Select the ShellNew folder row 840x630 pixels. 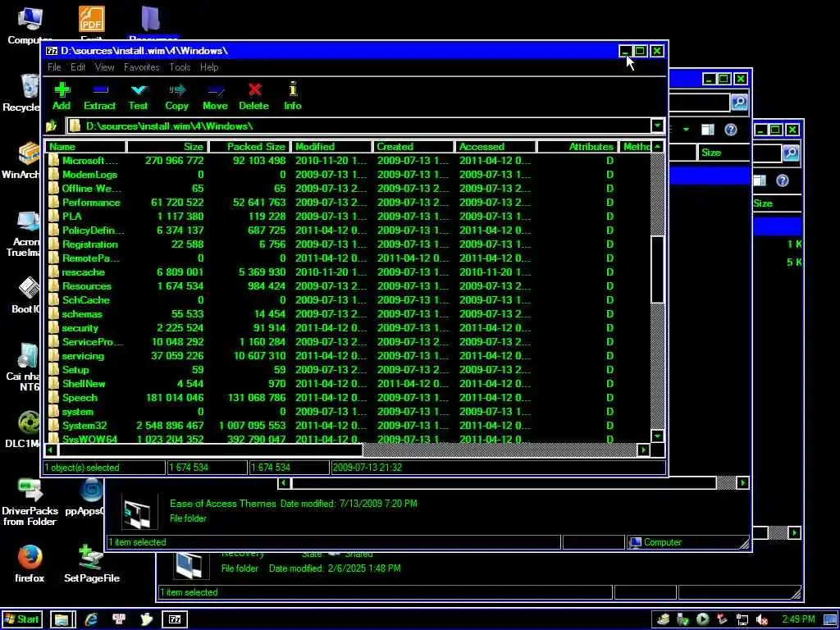tap(348, 384)
